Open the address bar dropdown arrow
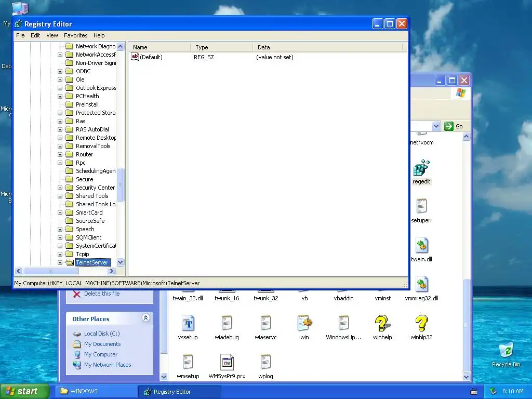532x399 pixels. tap(436, 126)
